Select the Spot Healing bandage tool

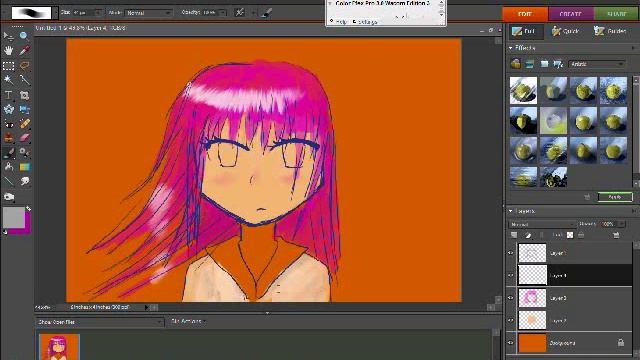(x=24, y=124)
